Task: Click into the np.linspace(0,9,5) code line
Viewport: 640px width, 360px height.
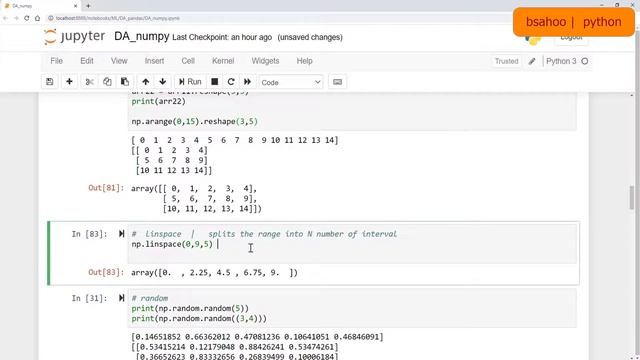Action: point(172,244)
